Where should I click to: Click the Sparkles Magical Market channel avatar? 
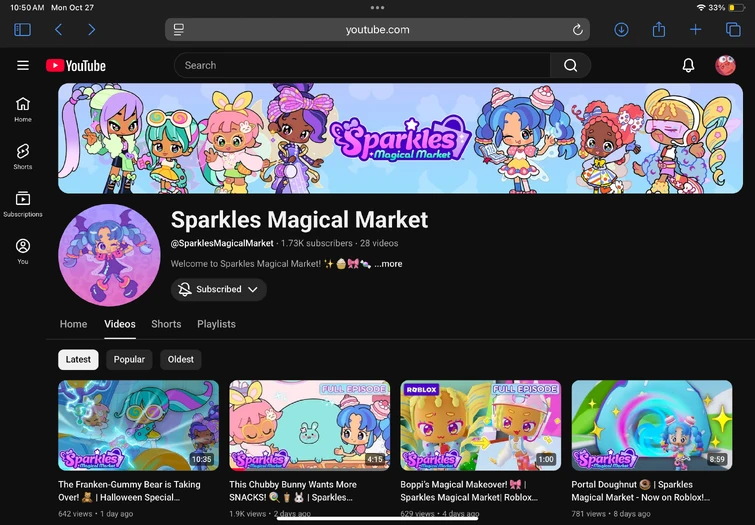[109, 255]
